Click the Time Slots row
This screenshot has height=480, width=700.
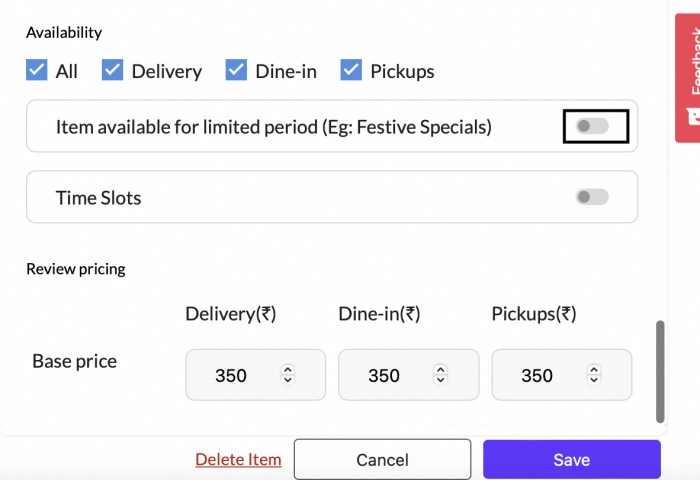click(300, 197)
